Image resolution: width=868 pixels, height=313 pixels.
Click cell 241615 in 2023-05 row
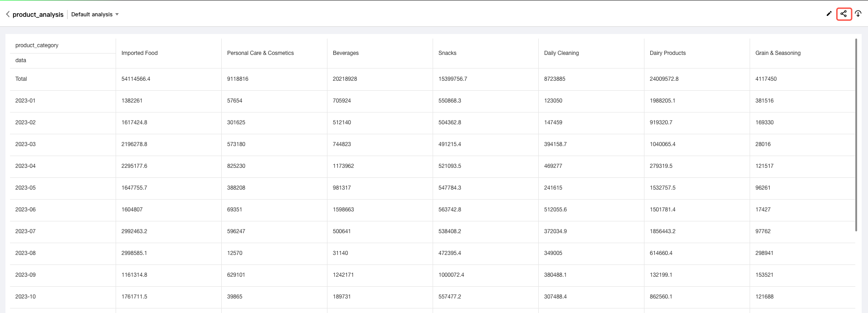553,188
